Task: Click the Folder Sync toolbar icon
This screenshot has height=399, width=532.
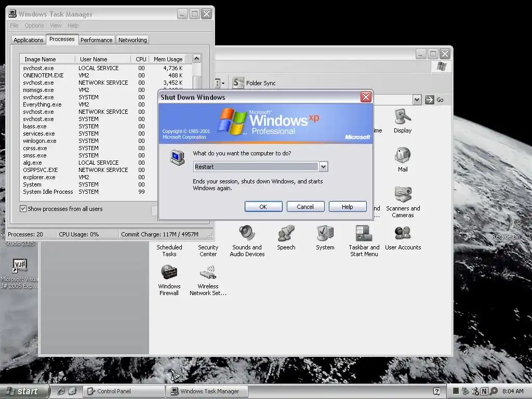Action: point(238,83)
